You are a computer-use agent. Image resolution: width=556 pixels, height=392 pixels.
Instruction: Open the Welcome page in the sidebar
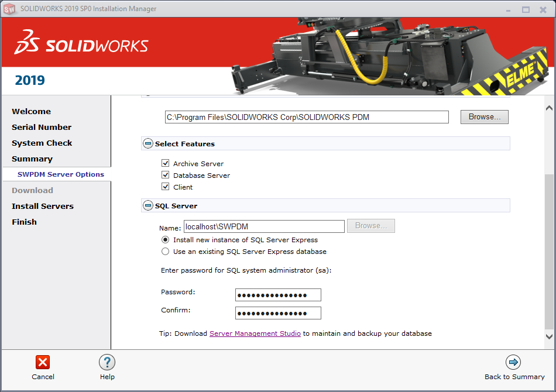(31, 111)
